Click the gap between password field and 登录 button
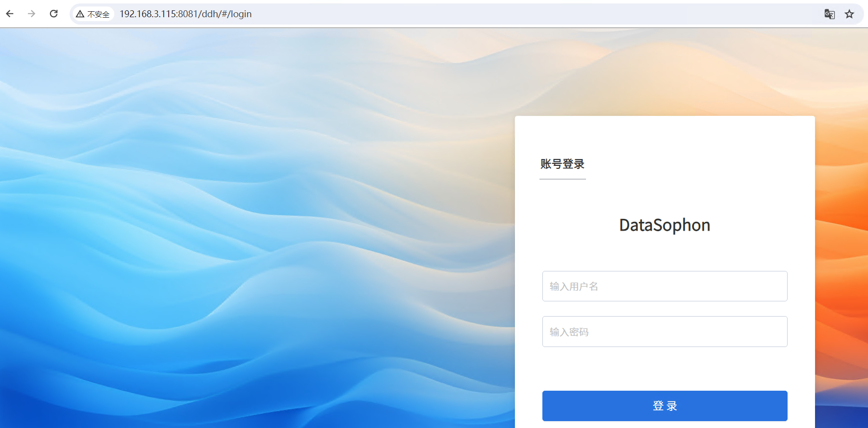Screen dimensions: 868x428 coord(664,369)
